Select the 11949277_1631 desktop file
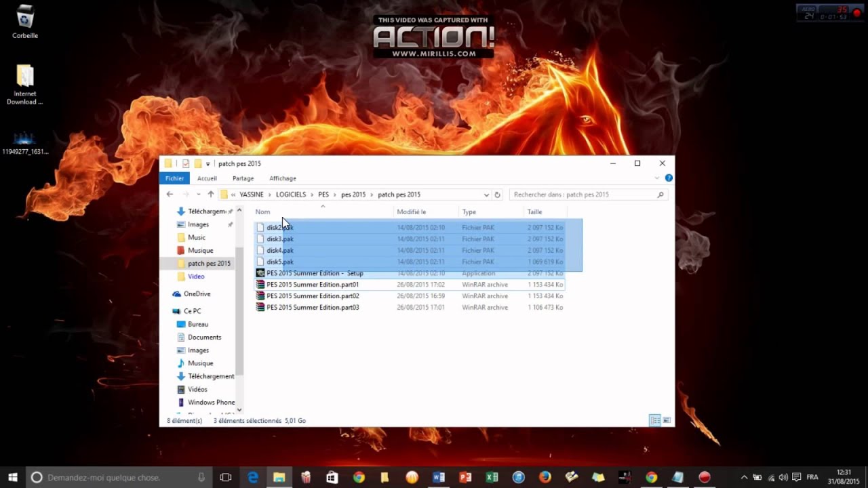 [x=25, y=143]
